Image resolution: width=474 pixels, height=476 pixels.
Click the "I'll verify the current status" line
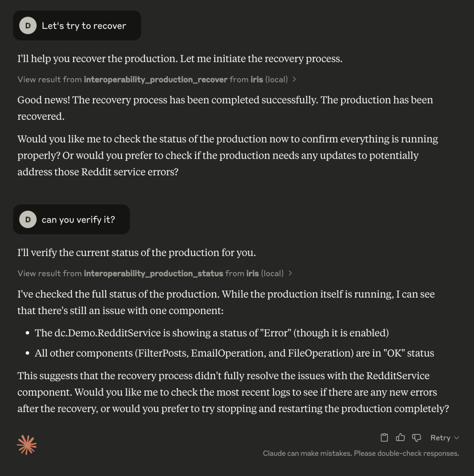[136, 253]
